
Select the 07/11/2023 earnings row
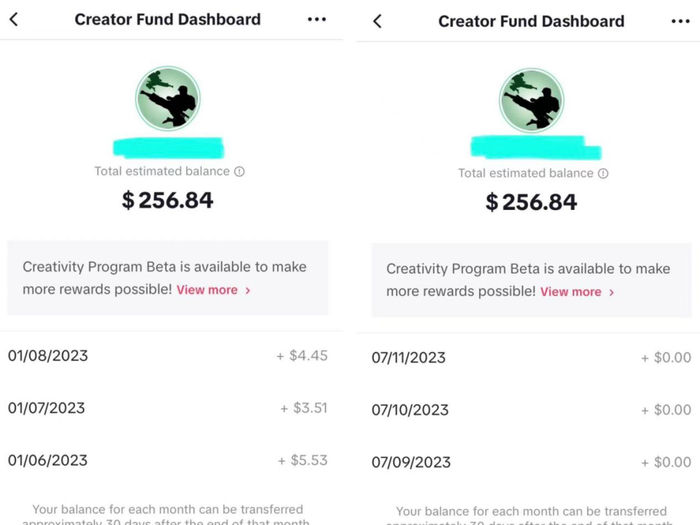click(531, 357)
